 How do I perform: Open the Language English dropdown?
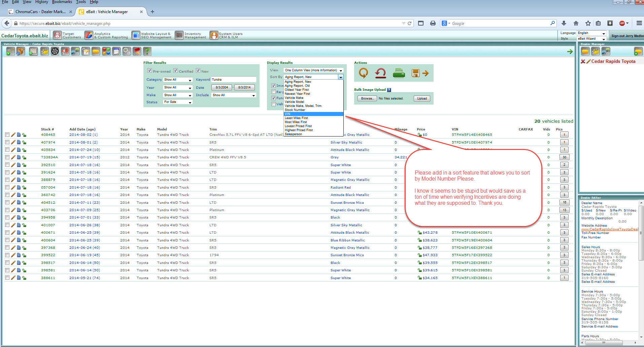[x=591, y=33]
